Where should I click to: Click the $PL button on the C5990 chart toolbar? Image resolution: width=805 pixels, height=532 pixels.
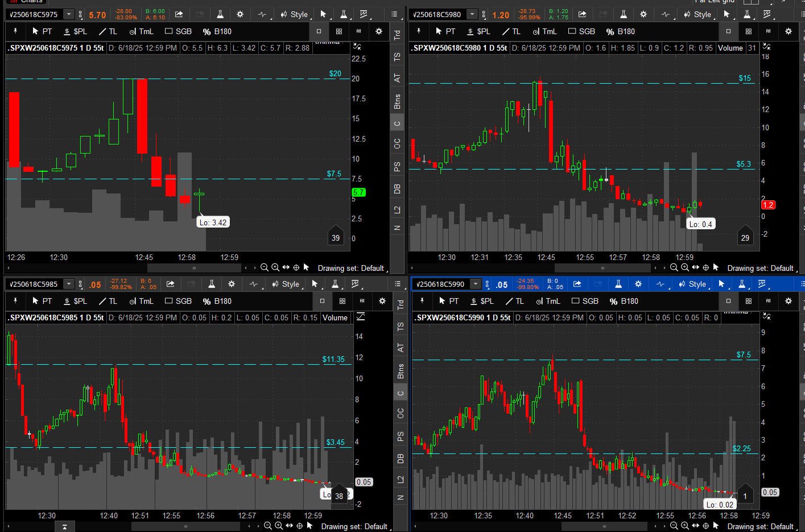pos(482,301)
